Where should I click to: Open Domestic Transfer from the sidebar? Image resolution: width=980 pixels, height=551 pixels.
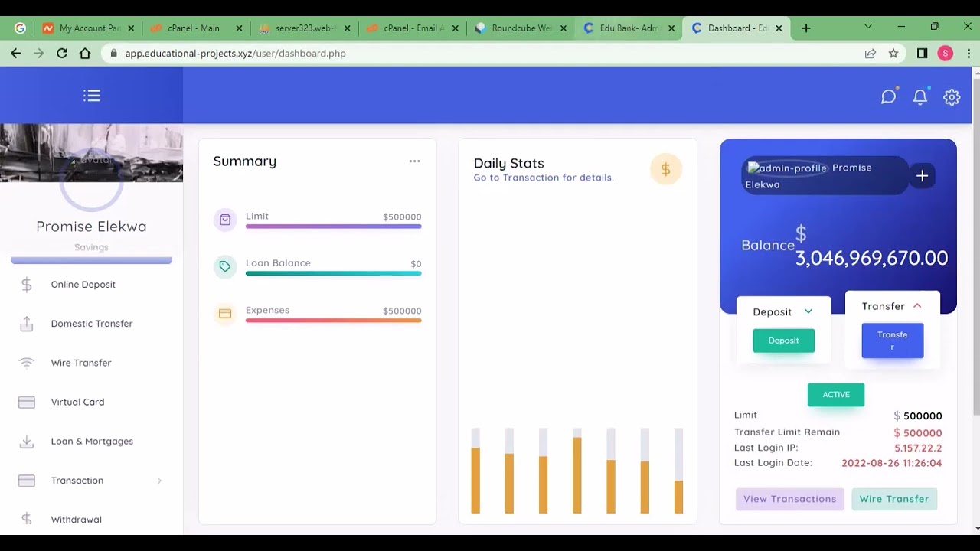[91, 324]
